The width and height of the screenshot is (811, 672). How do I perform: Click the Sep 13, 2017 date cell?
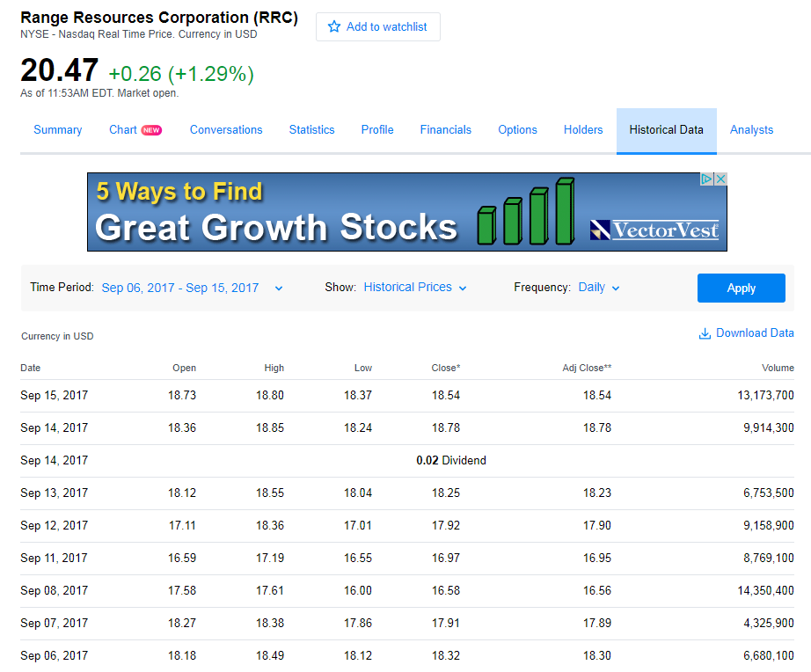[x=55, y=493]
